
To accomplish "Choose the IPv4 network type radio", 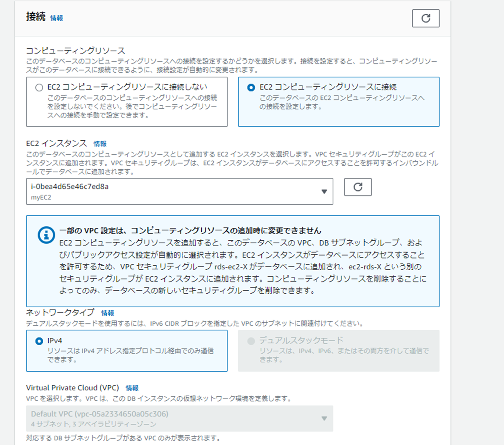I will (39, 341).
